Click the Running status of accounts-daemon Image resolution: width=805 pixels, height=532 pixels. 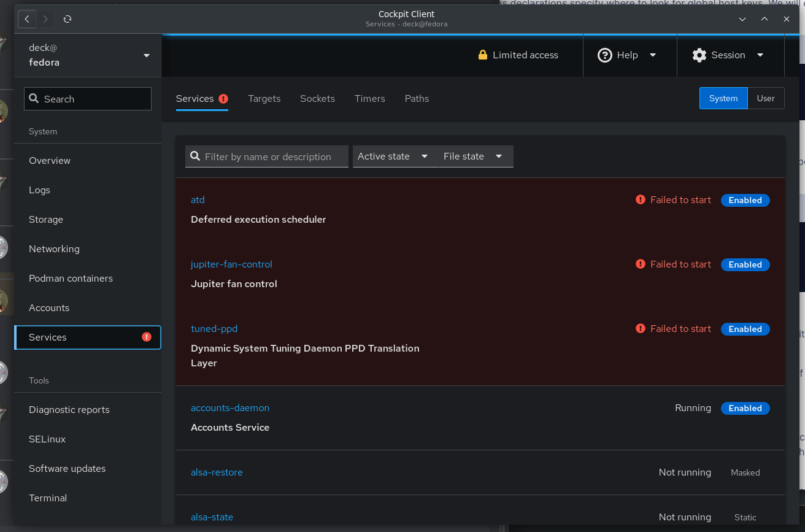tap(693, 408)
